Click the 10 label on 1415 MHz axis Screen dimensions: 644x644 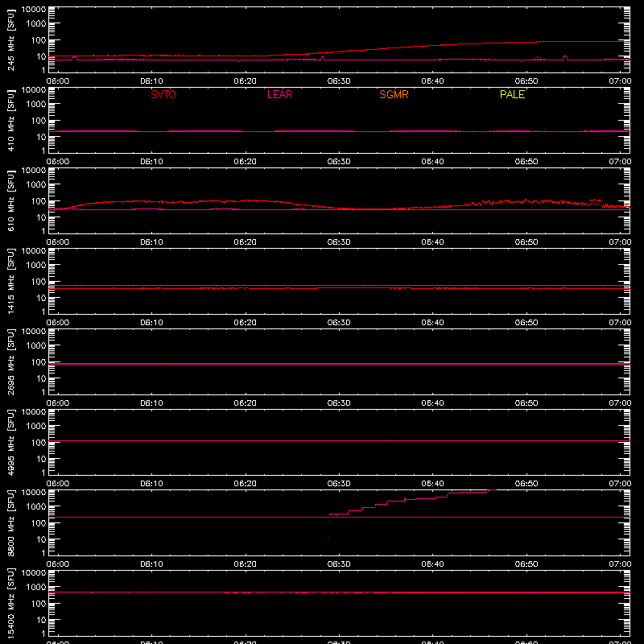pos(41,298)
